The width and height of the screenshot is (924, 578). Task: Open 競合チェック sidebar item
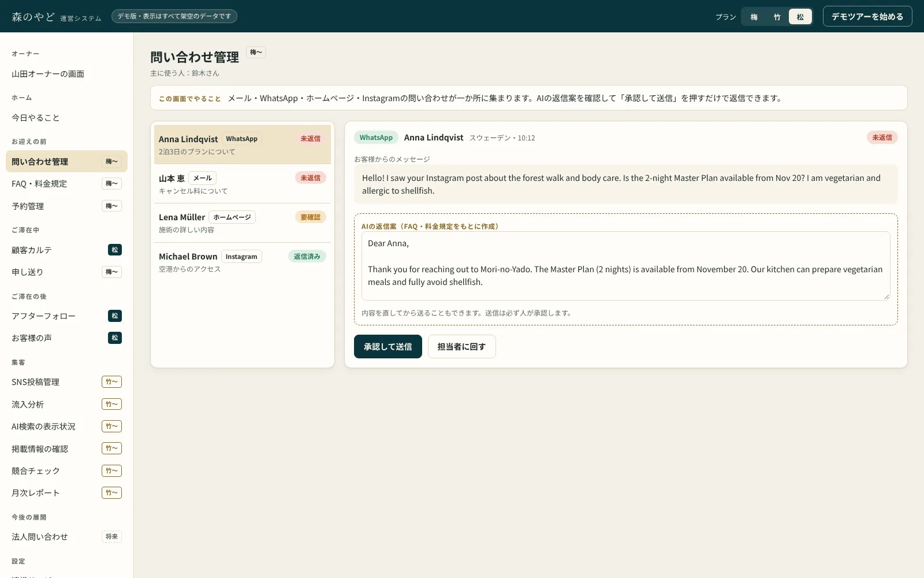click(x=66, y=470)
